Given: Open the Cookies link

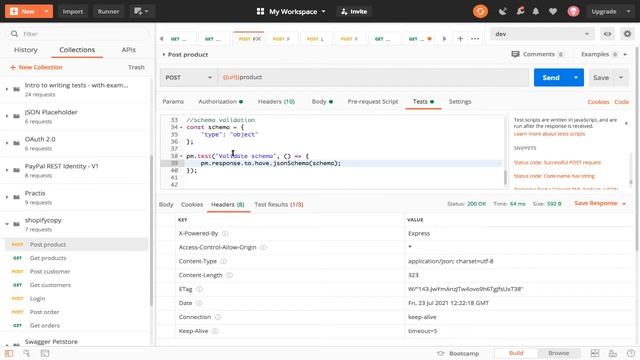Looking at the screenshot, I should point(598,102).
